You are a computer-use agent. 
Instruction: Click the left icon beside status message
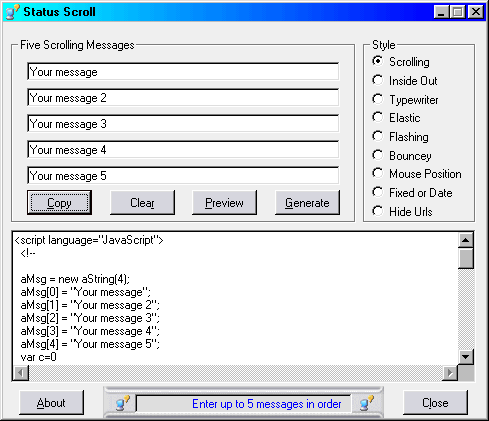(122, 403)
